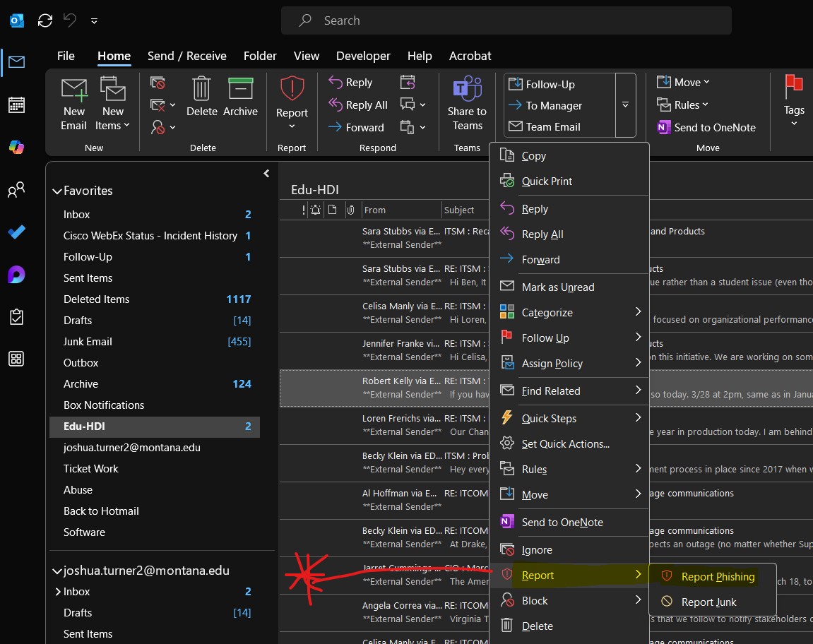Click the meeting reply icon in Respond group
Image resolution: width=813 pixels, height=644 pixels.
408,83
